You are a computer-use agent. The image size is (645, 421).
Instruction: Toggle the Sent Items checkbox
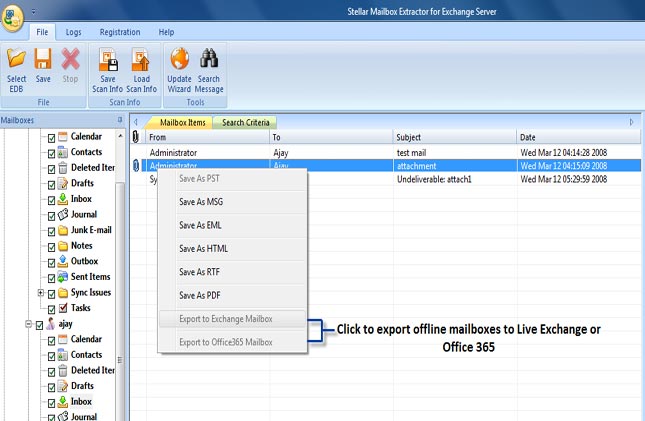(x=51, y=279)
